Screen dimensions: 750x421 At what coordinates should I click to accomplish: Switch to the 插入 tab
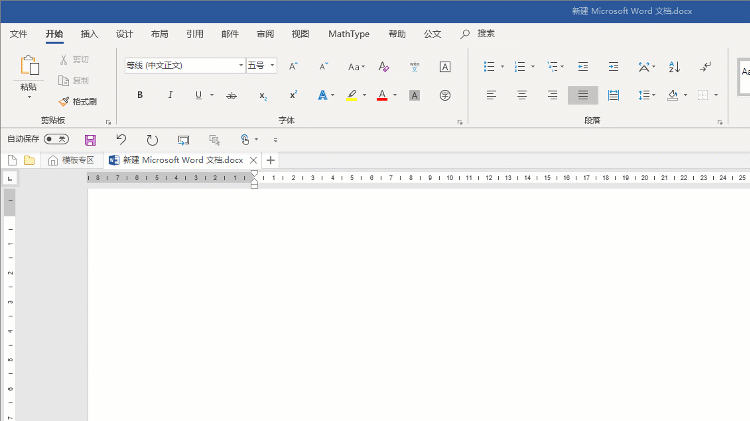coord(89,34)
